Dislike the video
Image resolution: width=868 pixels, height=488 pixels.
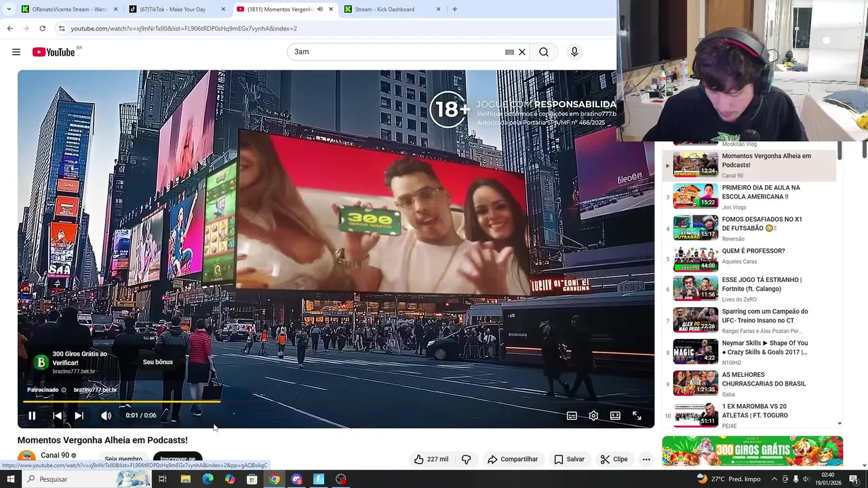point(466,459)
